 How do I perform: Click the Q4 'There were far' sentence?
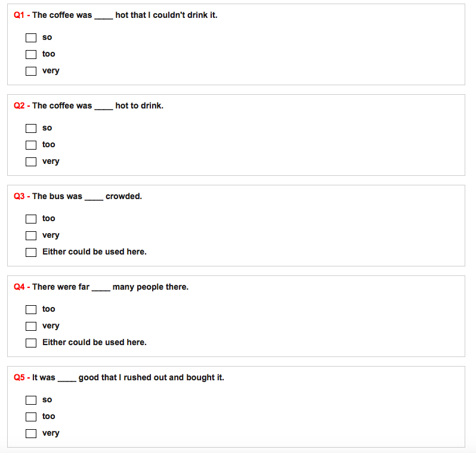pos(110,287)
